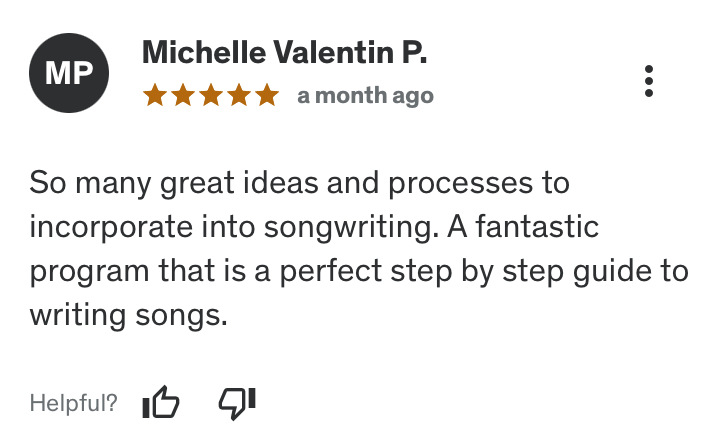Click the review line starting 'So many great ideas'
This screenshot has width=712, height=443.
[299, 184]
